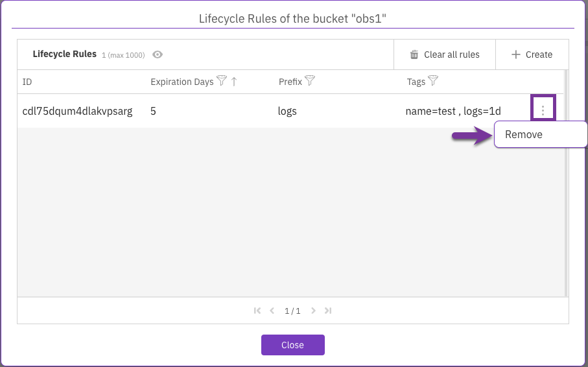Screen dimensions: 588x367
Task: Click the Expiration Days column header text
Action: click(x=182, y=82)
